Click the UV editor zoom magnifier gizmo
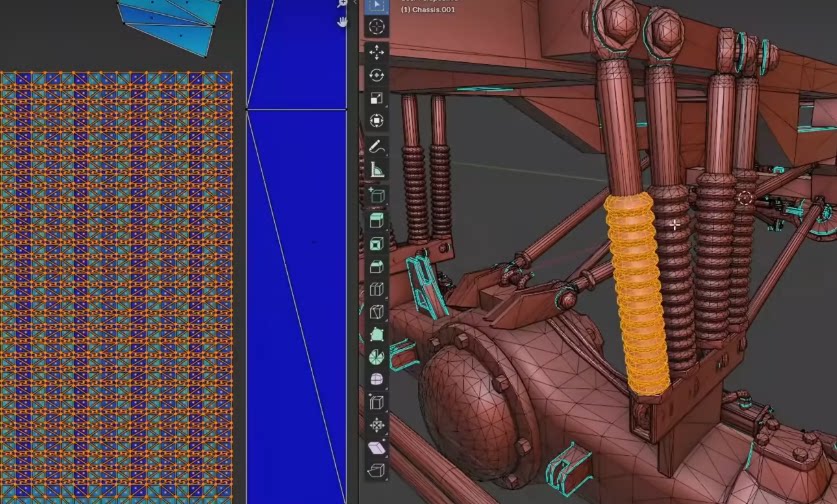 click(342, 3)
